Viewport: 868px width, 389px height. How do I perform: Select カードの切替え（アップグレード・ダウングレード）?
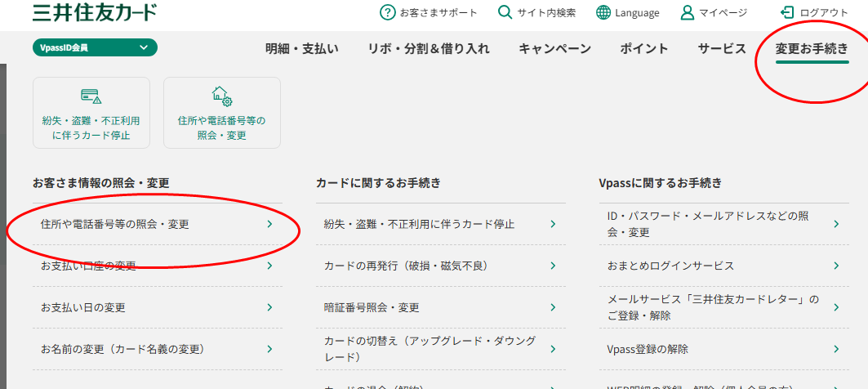click(441, 349)
